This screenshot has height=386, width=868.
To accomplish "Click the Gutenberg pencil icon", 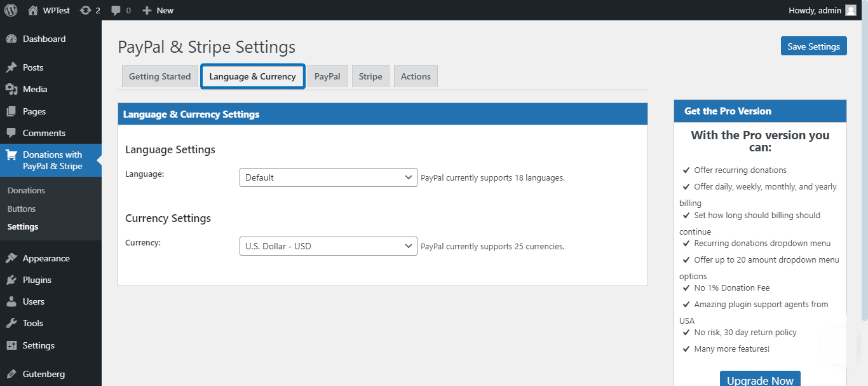I will pos(11,374).
